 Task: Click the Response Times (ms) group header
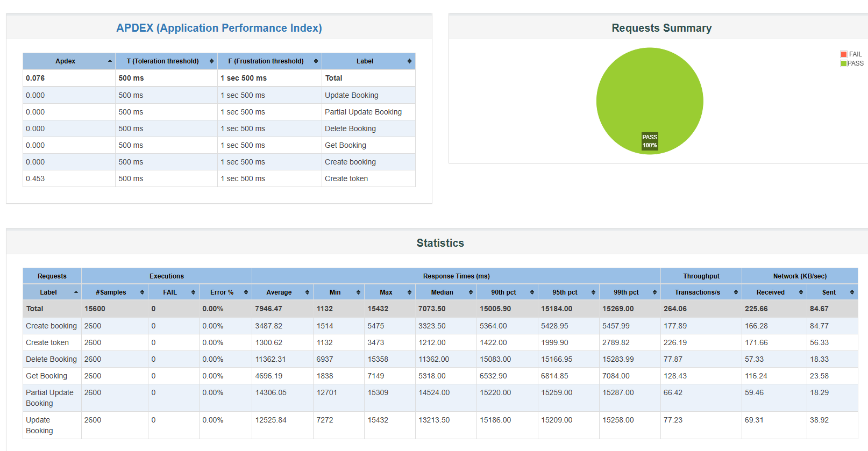click(456, 276)
